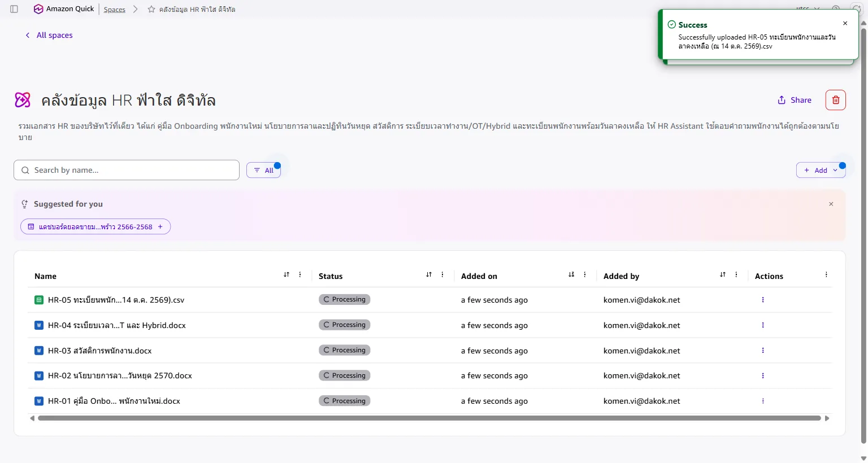Open actions menu for HR-04 docx row
The image size is (868, 463).
(x=763, y=325)
